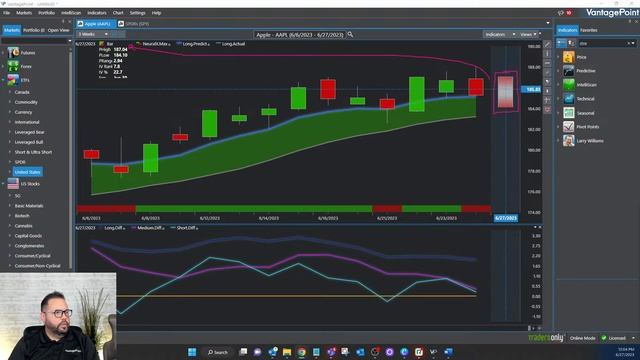Viewport: 640px width, 360px height.
Task: Select the horizontal line drawing tool
Action: [x=547, y=63]
